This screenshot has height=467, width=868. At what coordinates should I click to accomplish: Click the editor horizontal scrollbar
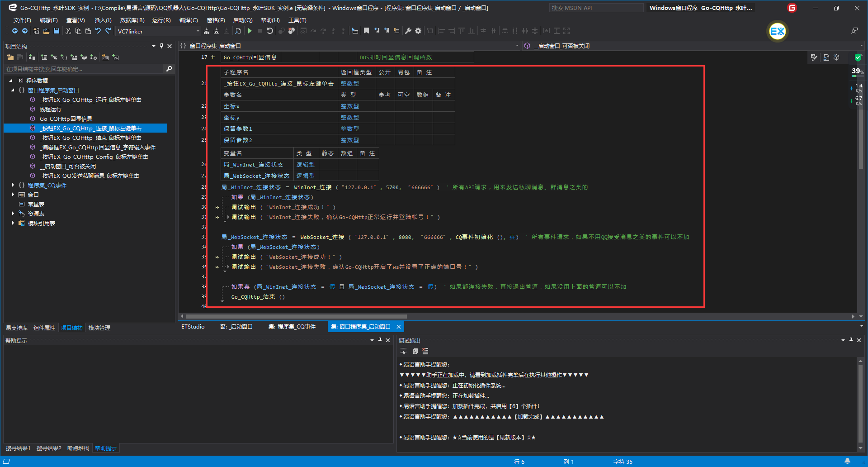click(x=297, y=317)
